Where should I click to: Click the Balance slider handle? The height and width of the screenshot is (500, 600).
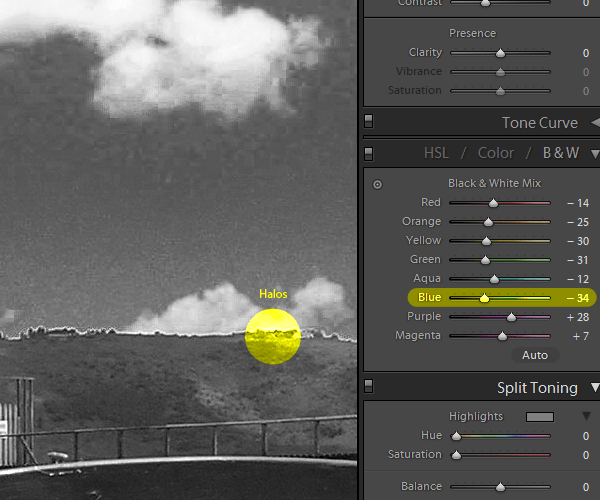[500, 487]
